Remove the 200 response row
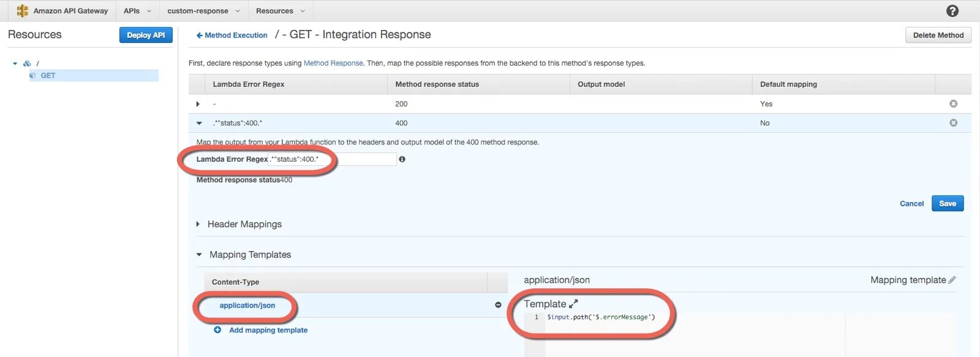Image resolution: width=980 pixels, height=357 pixels. click(x=953, y=104)
